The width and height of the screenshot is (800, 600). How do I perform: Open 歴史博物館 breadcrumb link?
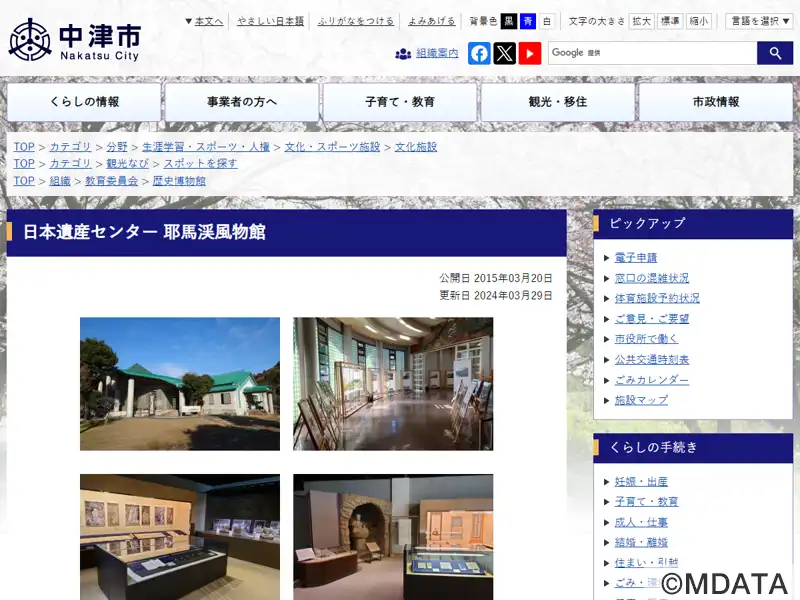click(179, 181)
